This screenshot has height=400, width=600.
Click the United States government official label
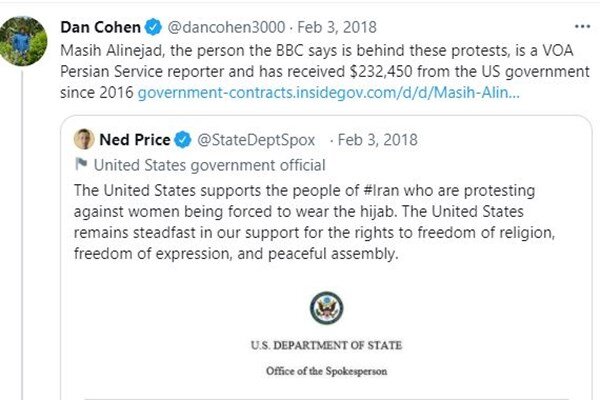[x=208, y=165]
